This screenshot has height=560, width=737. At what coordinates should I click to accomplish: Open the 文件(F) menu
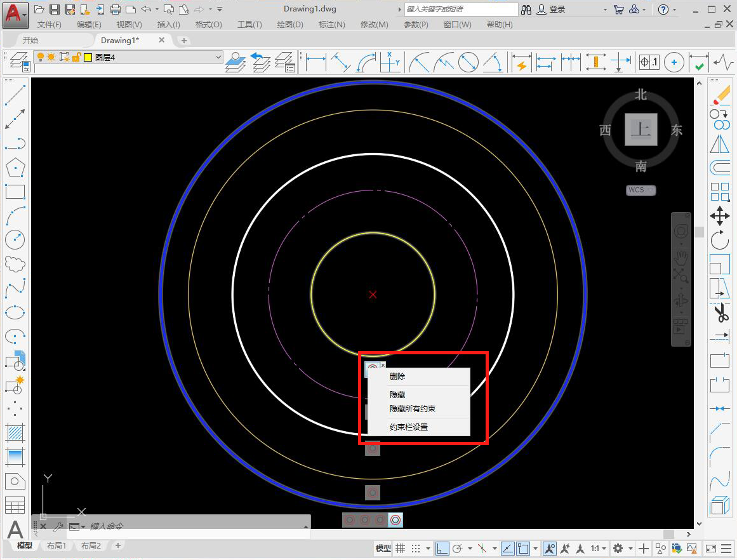49,25
